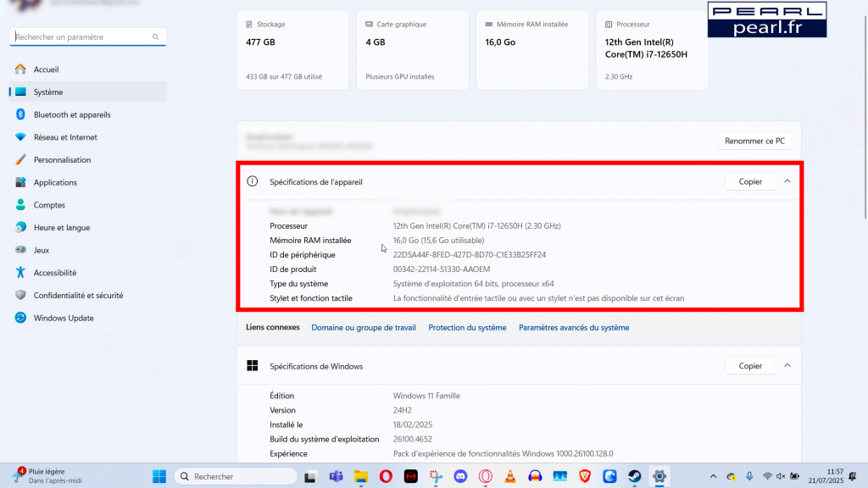Select the ID de périphérique value 22D5A44F-8FED-427D-8D70-C1E33B25FF24
Image resolution: width=868 pixels, height=488 pixels.
pos(470,255)
